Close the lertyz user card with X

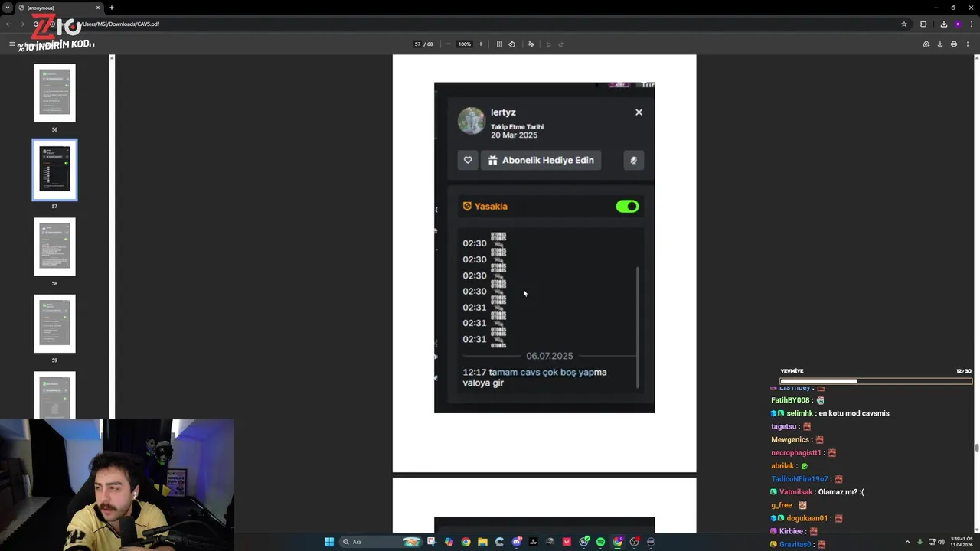coord(639,112)
